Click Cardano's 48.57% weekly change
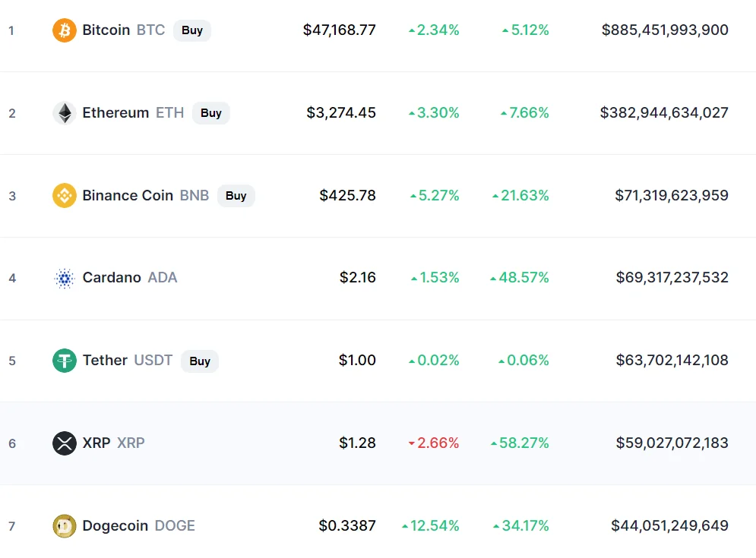 click(519, 278)
